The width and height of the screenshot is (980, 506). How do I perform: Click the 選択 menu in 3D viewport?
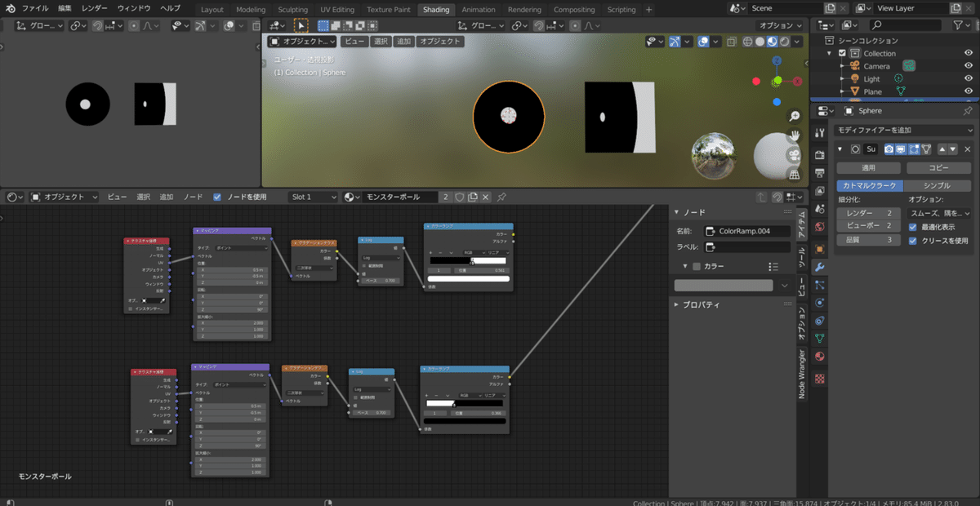381,42
